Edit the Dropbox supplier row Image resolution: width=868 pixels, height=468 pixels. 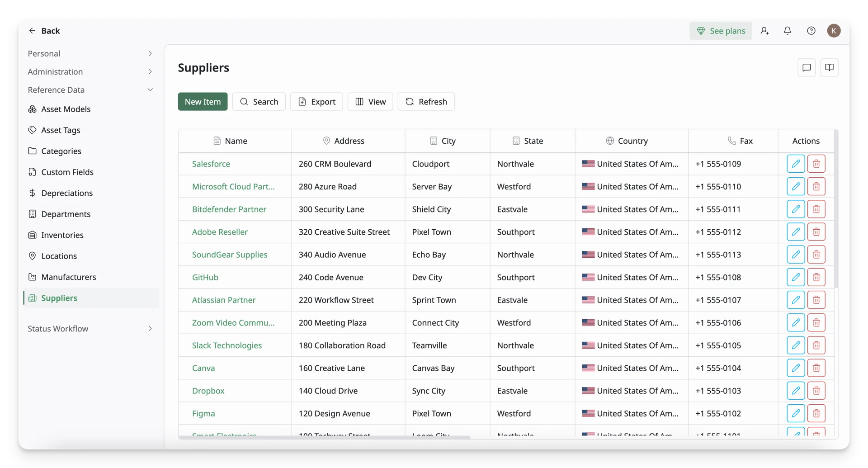point(796,391)
